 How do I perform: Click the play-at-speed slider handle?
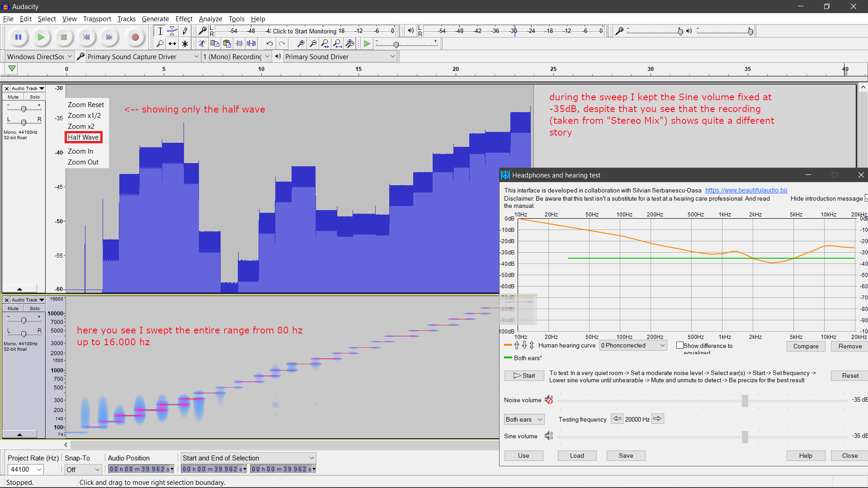click(396, 45)
